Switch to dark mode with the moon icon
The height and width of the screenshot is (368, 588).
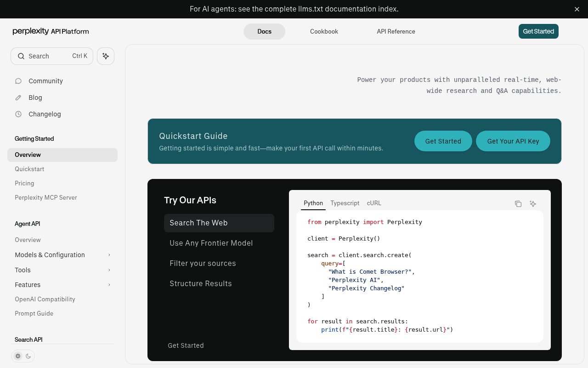pos(28,356)
